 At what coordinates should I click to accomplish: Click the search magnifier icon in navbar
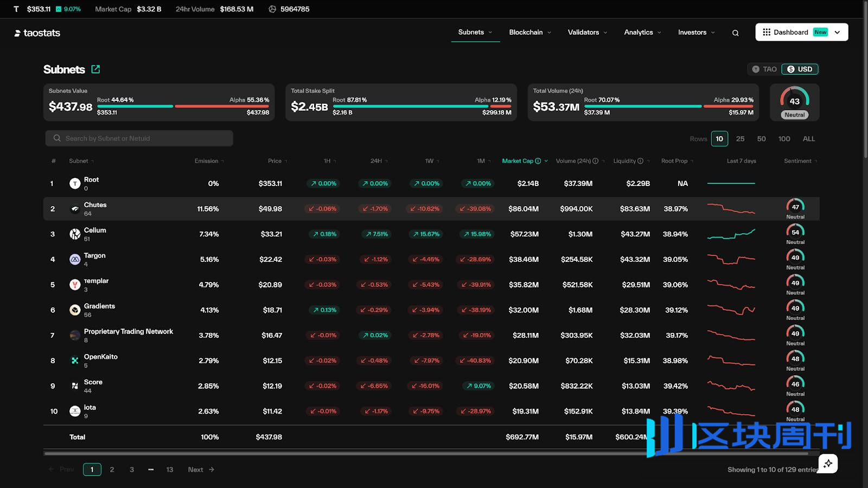(x=735, y=33)
